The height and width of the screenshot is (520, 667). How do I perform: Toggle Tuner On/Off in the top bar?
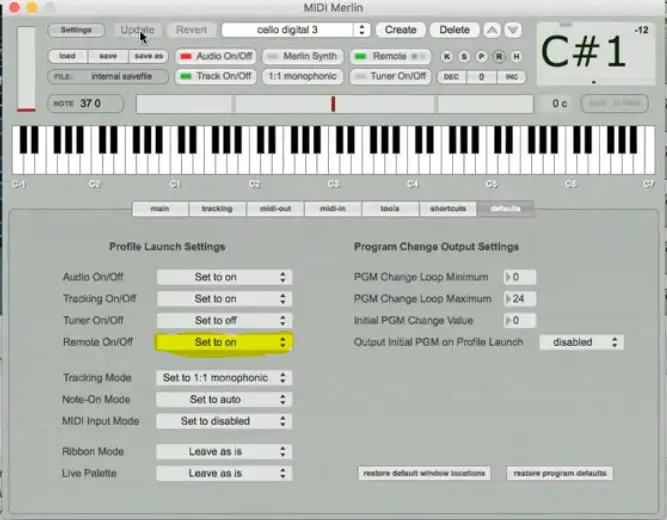[x=390, y=76]
